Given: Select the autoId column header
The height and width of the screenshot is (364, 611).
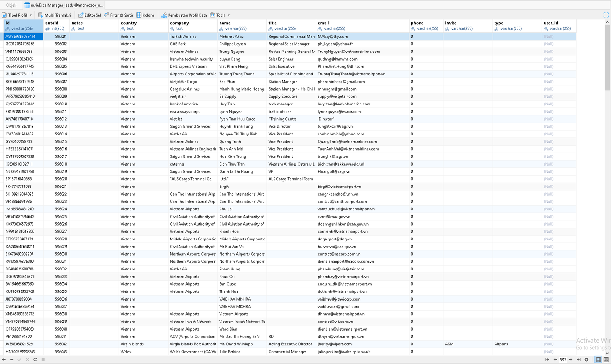Looking at the screenshot, I should click(56, 26).
